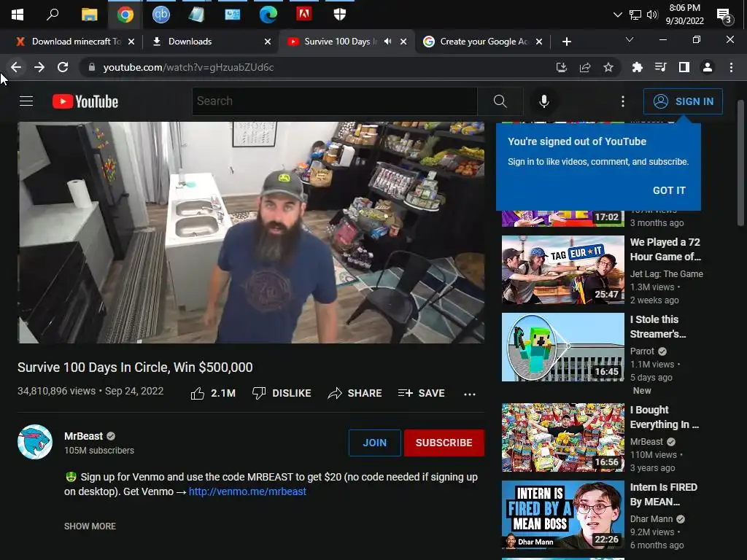Open the Chrome profile menu

coord(708,67)
